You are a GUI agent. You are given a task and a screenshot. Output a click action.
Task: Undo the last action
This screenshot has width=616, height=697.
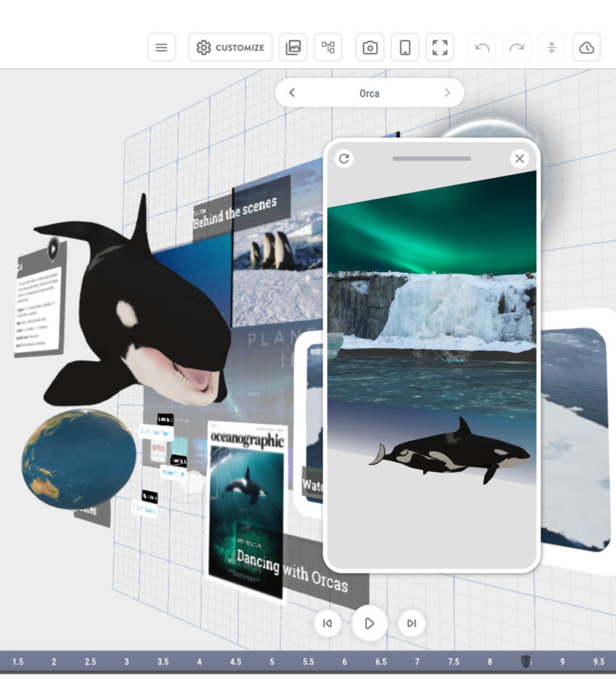(482, 47)
